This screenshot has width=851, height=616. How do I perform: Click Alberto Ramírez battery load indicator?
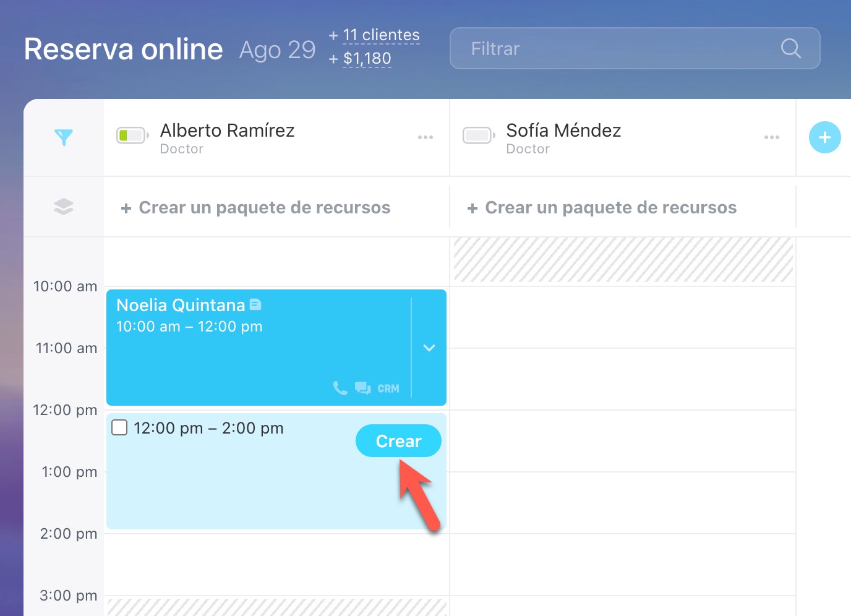coord(132,135)
